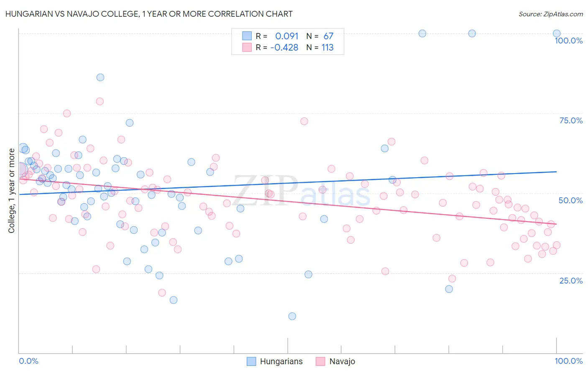Click the 0.0% x-axis label
The image size is (588, 373).
(x=29, y=361)
